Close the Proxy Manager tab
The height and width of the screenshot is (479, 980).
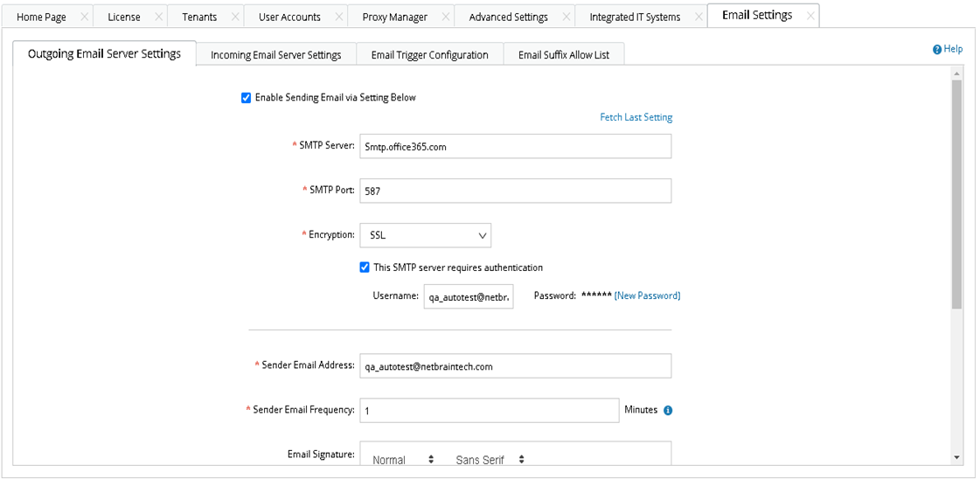click(446, 17)
